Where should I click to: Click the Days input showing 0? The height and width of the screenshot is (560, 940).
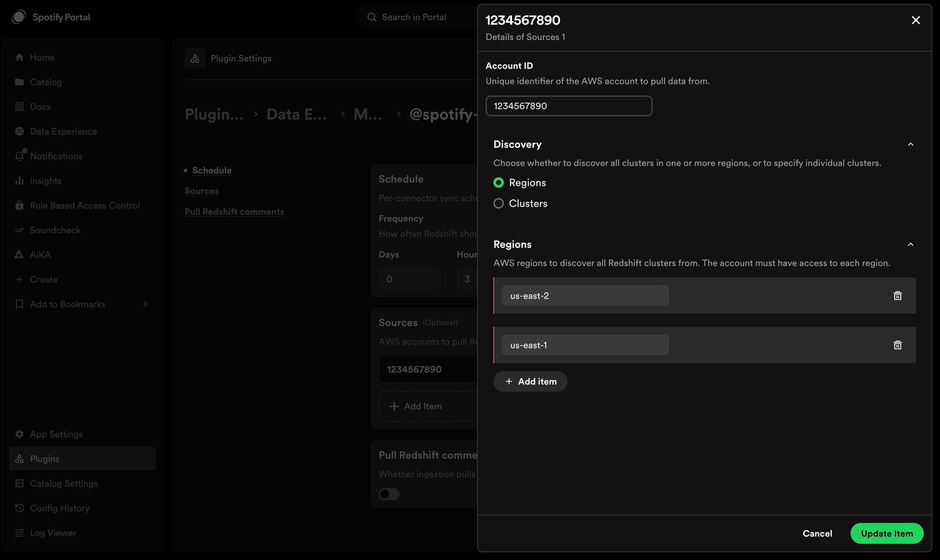click(410, 279)
